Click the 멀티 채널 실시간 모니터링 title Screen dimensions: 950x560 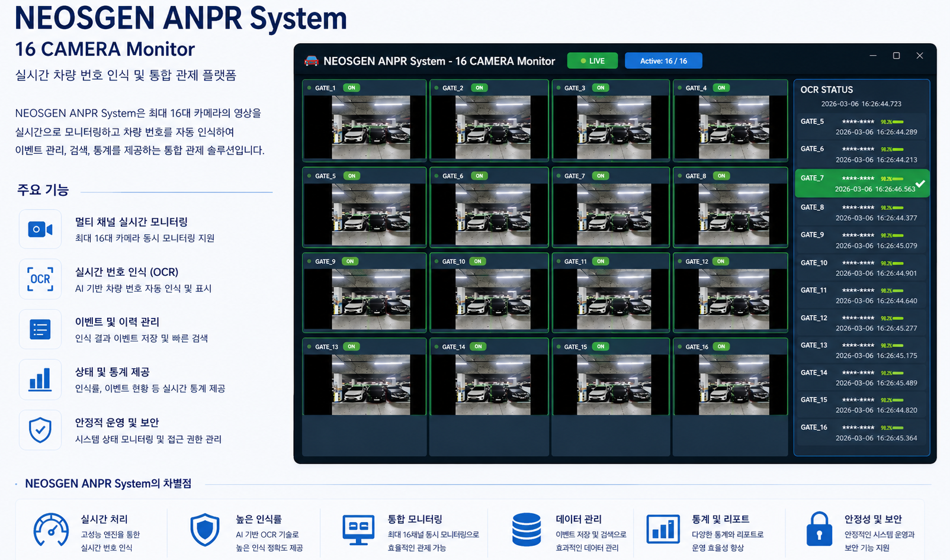[x=131, y=222]
